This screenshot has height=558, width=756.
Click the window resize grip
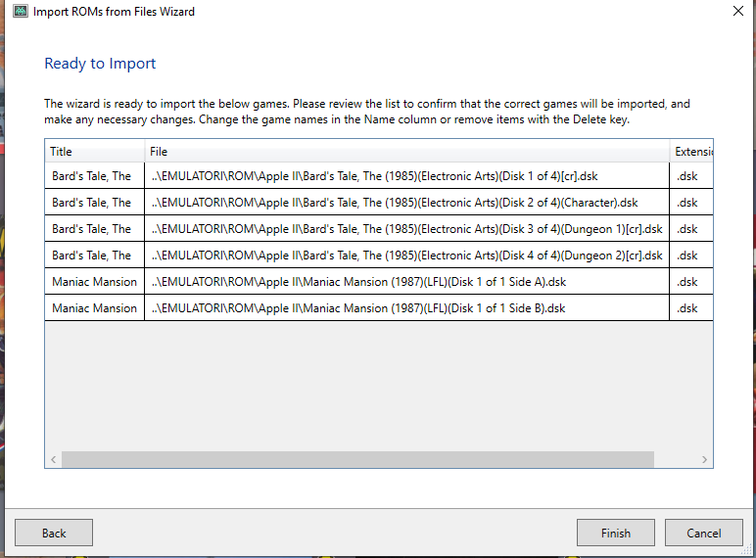click(747, 549)
